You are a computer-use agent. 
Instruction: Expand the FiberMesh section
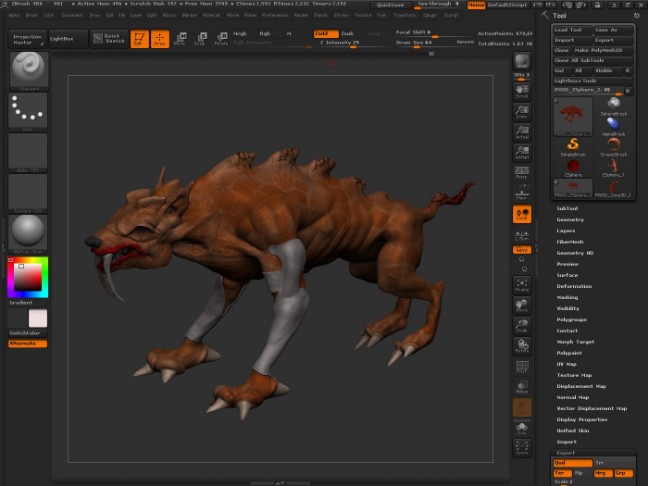570,242
